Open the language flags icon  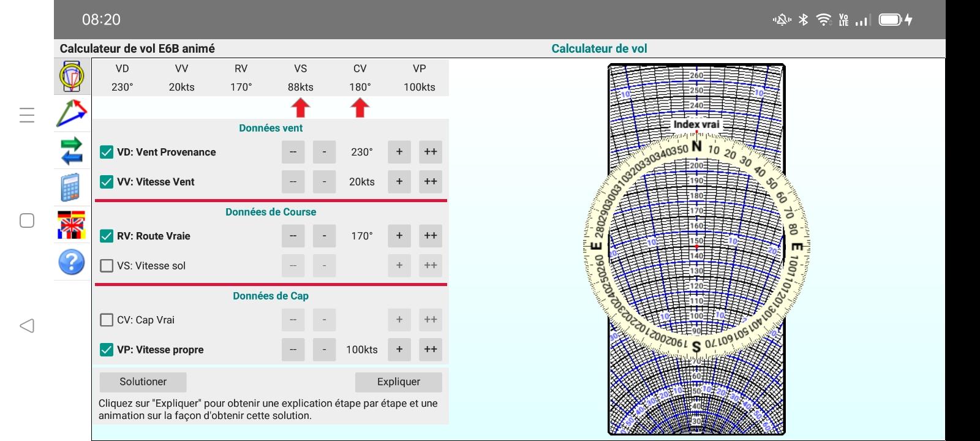tap(72, 225)
